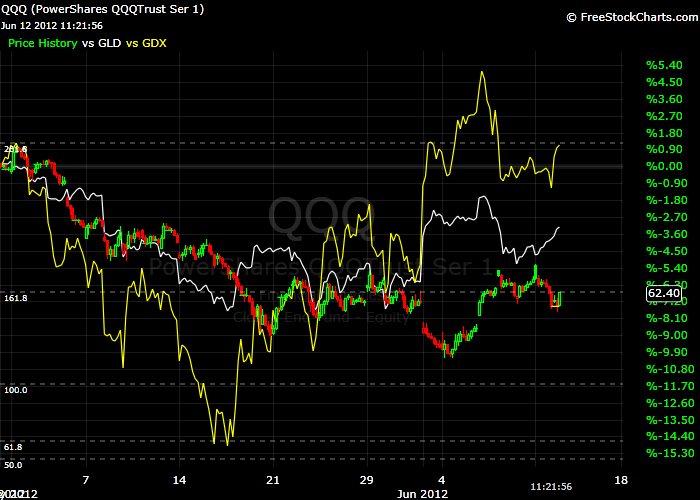The width and height of the screenshot is (700, 500).
Task: Click the %-1.80 percent axis label
Action: pyautogui.click(x=667, y=200)
